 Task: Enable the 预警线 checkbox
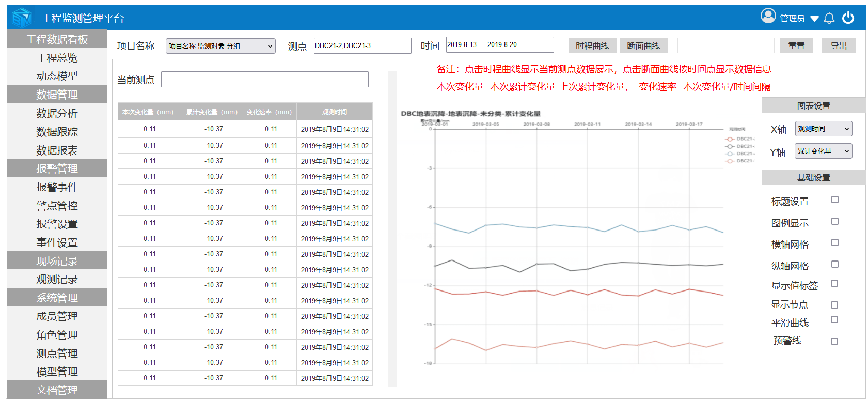click(x=834, y=341)
